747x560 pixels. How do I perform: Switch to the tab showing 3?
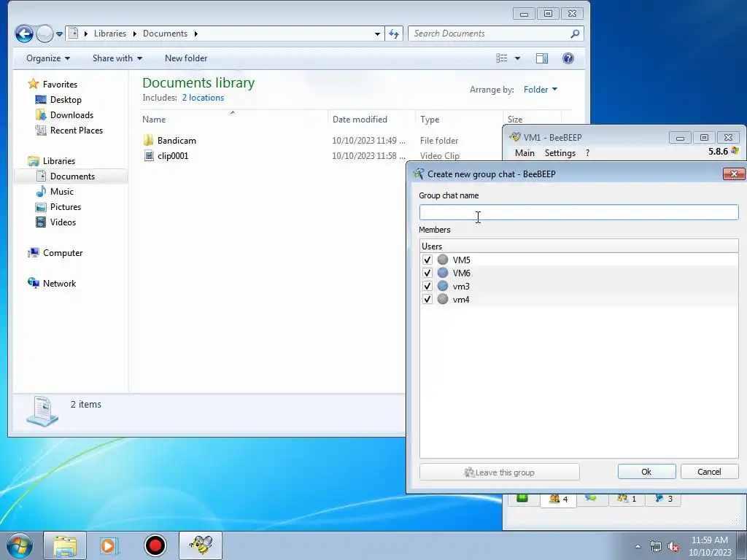663,499
